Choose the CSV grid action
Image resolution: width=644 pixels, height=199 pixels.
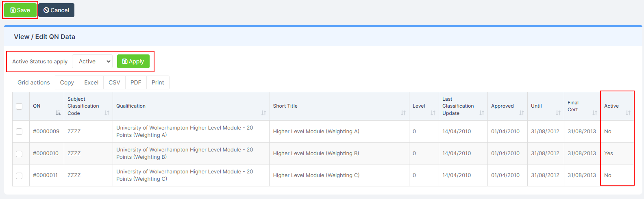click(x=114, y=82)
